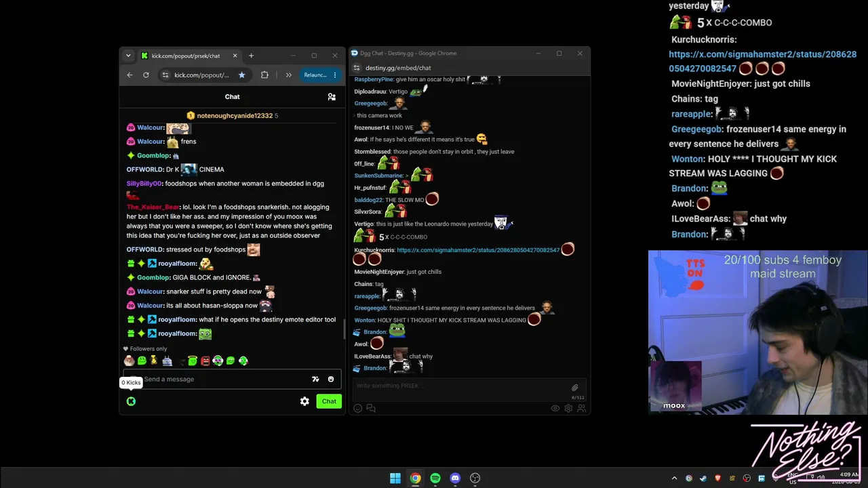Click username MovieNightEnjoyer in Dgg chat
The height and width of the screenshot is (488, 868).
coord(379,272)
